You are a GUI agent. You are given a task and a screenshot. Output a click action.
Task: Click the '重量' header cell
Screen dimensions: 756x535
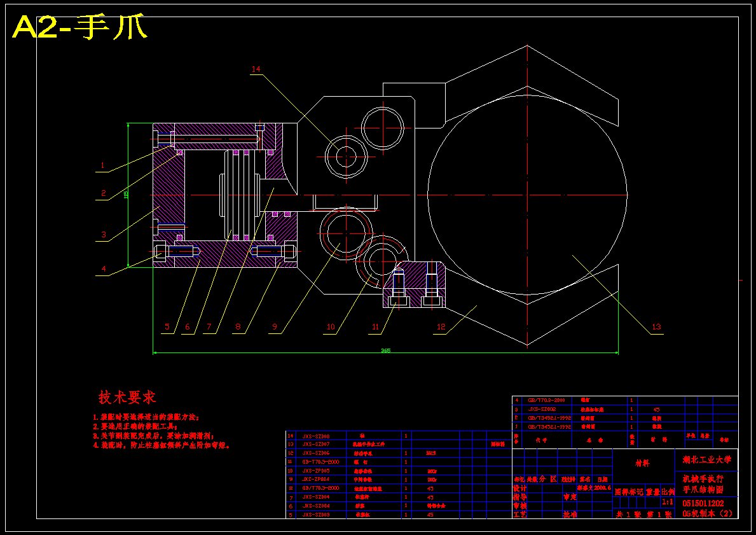coord(652,492)
